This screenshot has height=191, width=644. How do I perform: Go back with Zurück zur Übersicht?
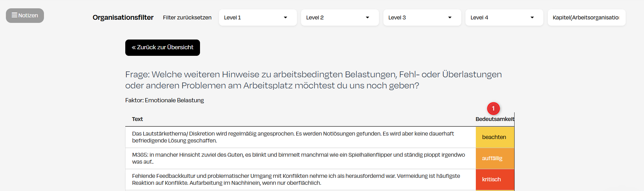(x=162, y=47)
